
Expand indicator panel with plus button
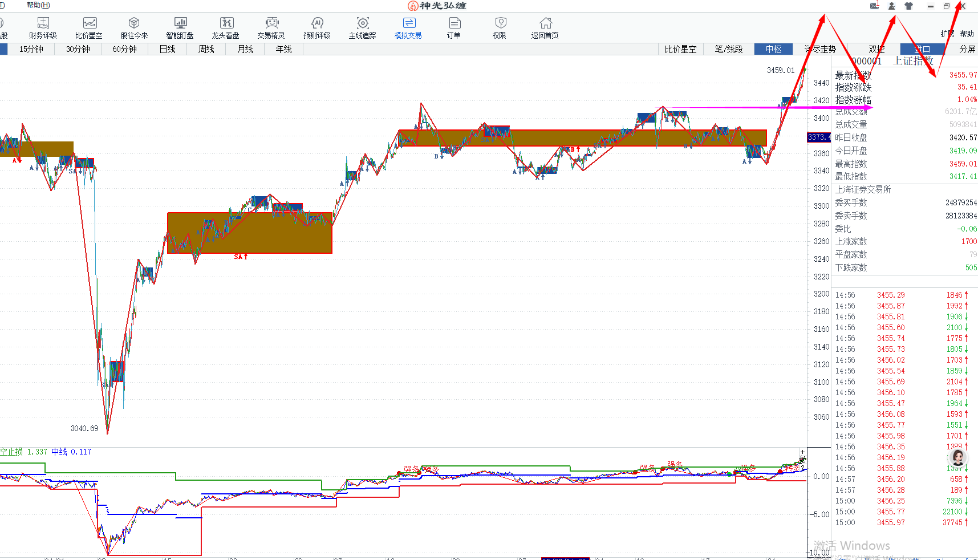[802, 452]
